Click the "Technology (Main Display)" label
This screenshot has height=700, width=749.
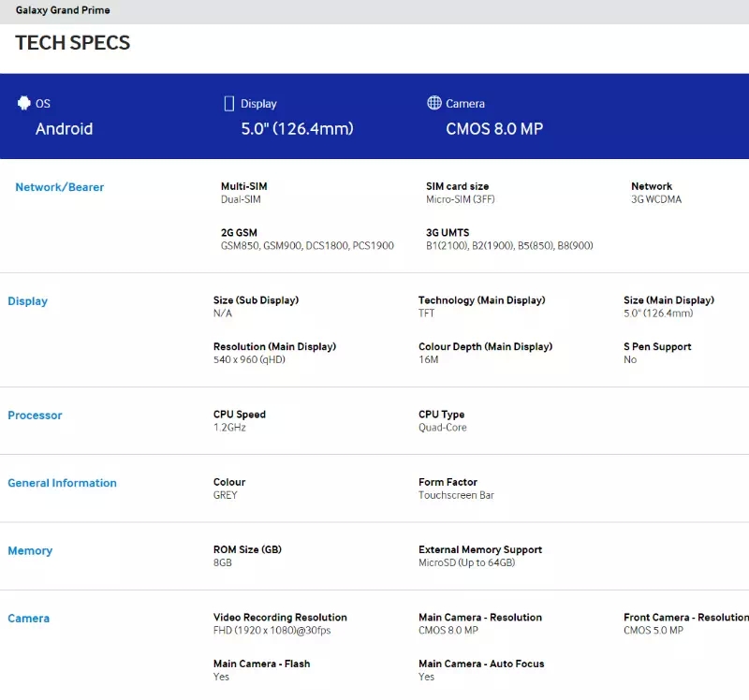pyautogui.click(x=482, y=300)
